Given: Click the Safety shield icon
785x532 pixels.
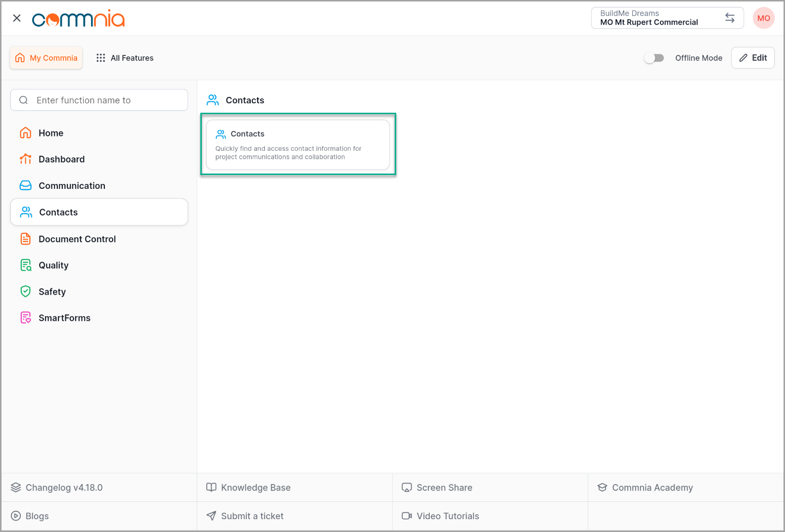Looking at the screenshot, I should point(25,292).
